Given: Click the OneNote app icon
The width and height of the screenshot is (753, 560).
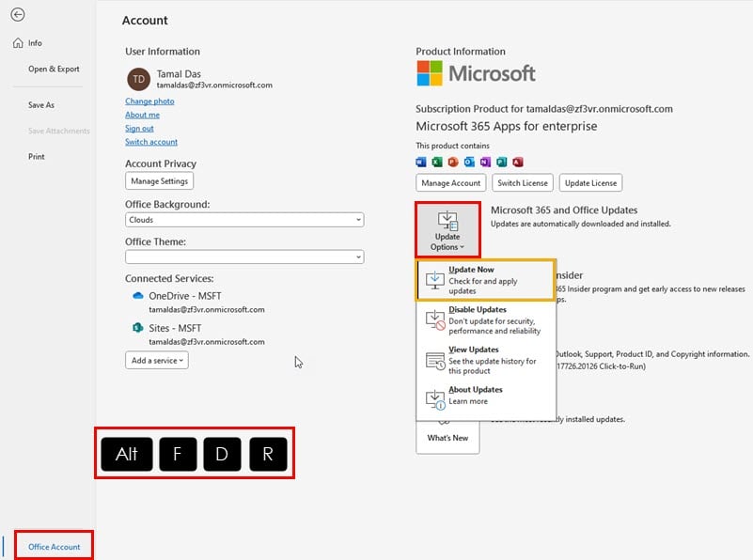Looking at the screenshot, I should (485, 163).
